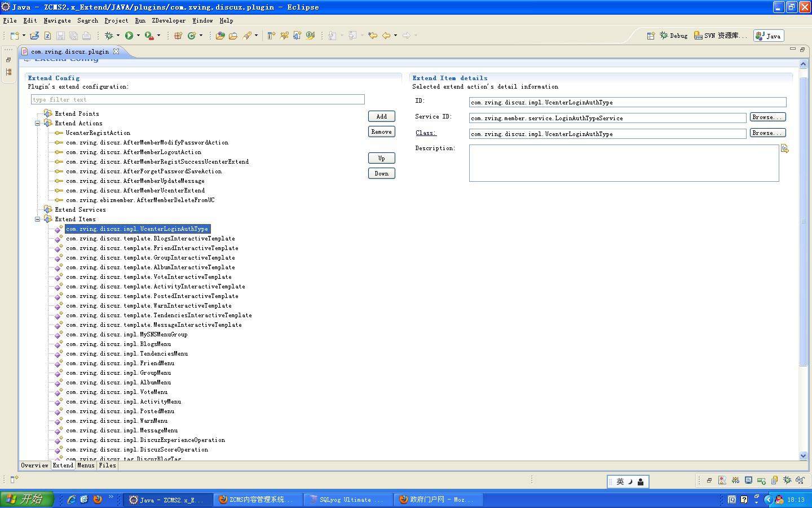Click the New wizard toolbar icon

tap(15, 36)
